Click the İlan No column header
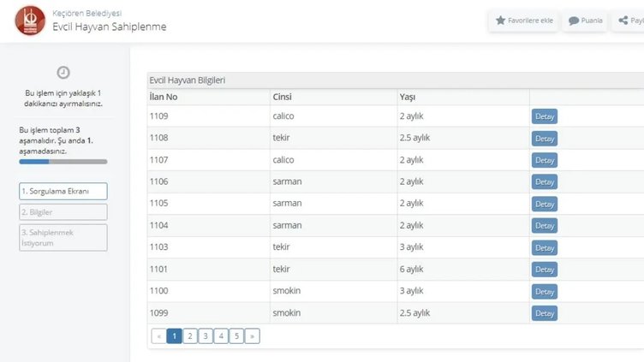644x362 pixels. click(164, 97)
